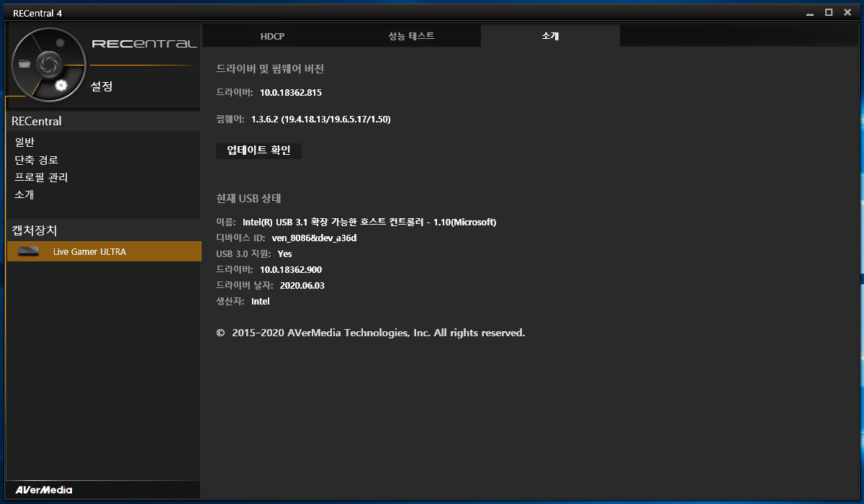
Task: Select Live Gamer ULTRA capture device
Action: [x=104, y=251]
